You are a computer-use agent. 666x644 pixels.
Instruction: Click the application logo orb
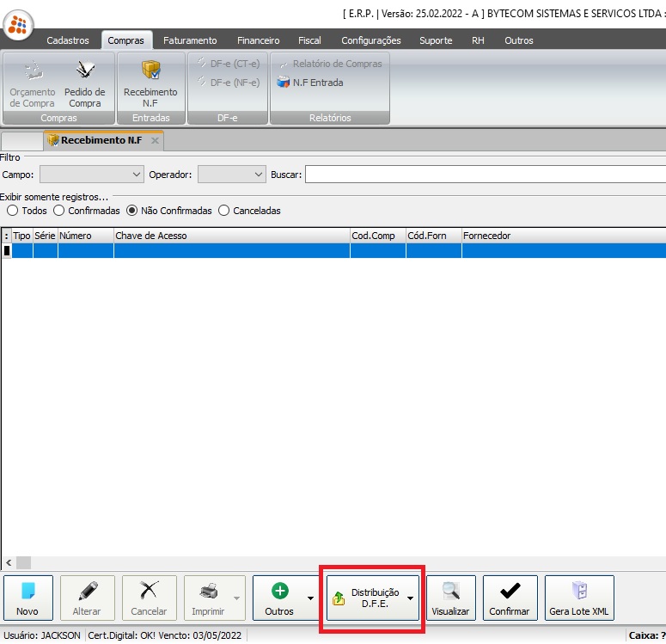19,23
